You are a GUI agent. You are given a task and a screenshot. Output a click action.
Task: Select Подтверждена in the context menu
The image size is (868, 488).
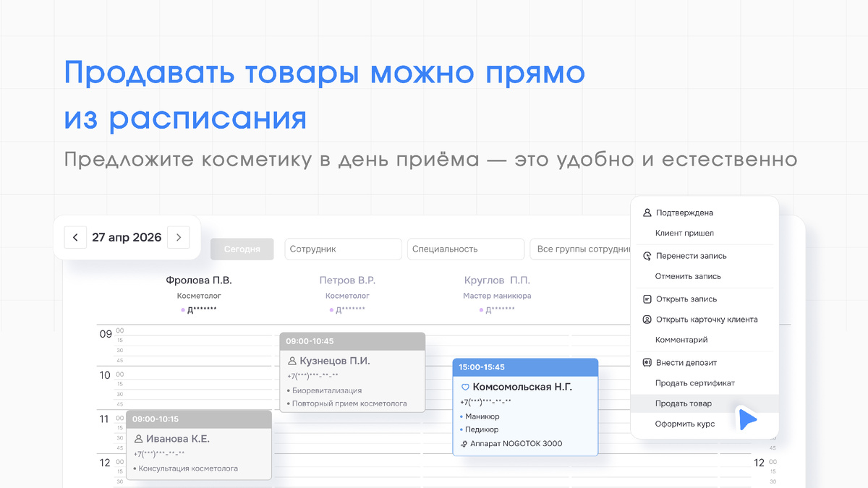[x=684, y=213]
